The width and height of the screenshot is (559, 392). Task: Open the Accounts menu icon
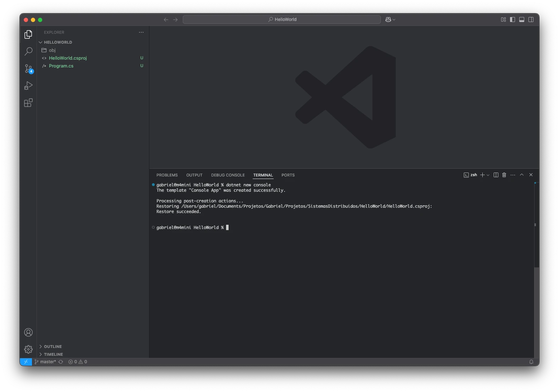tap(28, 332)
